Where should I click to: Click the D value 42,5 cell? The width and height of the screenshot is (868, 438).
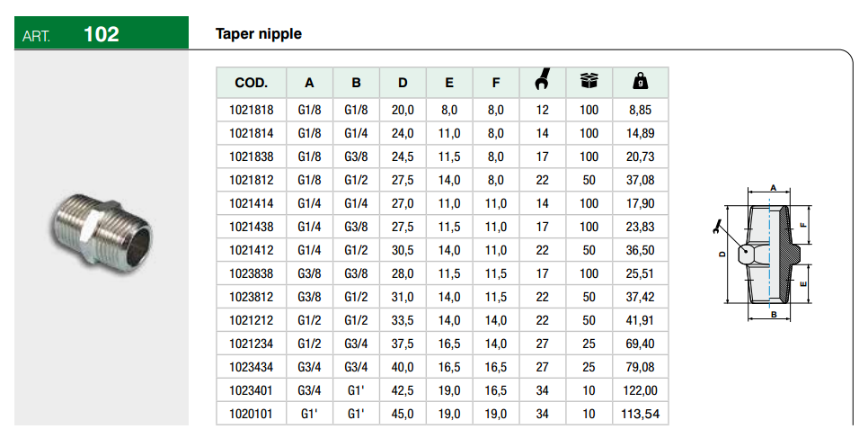click(x=403, y=390)
